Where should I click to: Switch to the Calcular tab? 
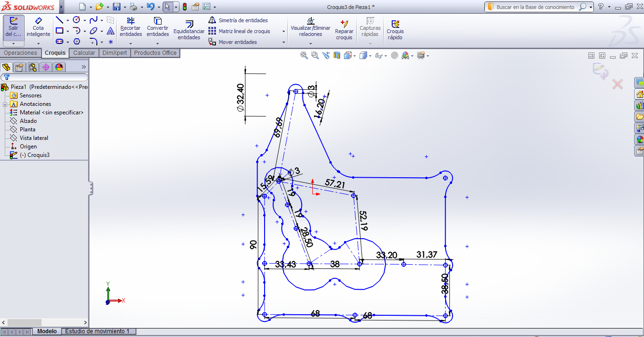[x=84, y=53]
